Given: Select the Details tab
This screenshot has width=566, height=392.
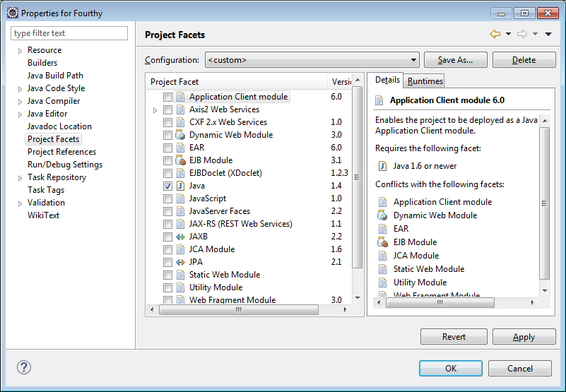Looking at the screenshot, I should point(387,81).
